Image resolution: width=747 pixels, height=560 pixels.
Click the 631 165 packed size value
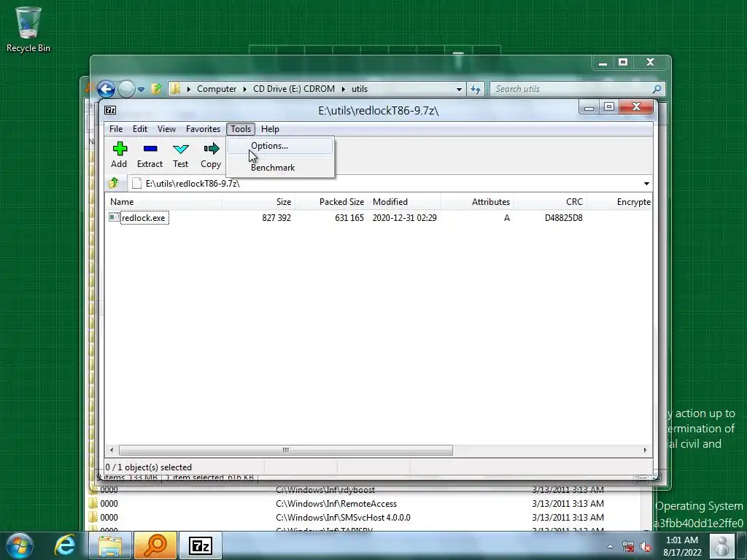tap(349, 218)
